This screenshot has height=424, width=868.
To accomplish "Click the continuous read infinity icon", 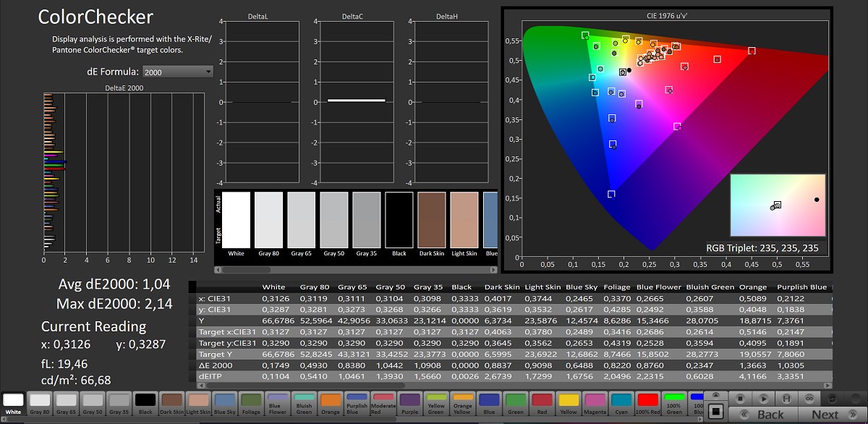I will [809, 398].
